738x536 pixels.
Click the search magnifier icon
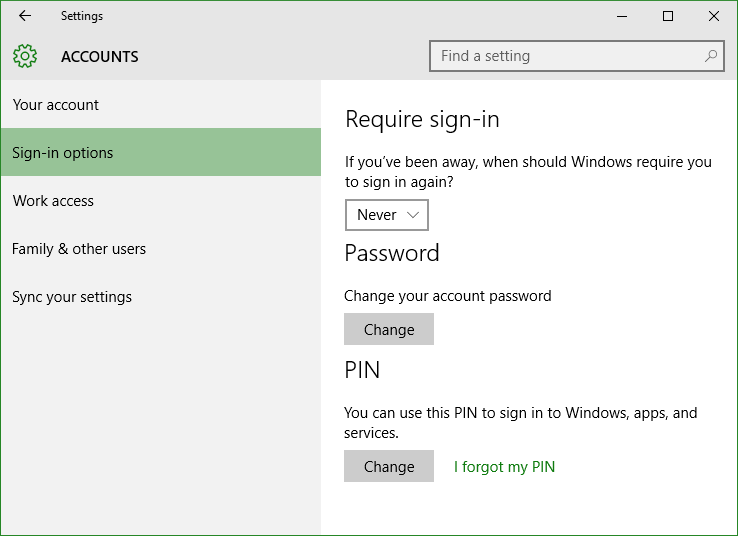click(711, 56)
